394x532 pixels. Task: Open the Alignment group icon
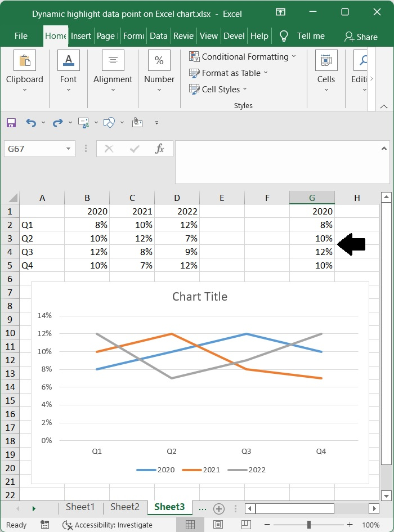(x=113, y=60)
